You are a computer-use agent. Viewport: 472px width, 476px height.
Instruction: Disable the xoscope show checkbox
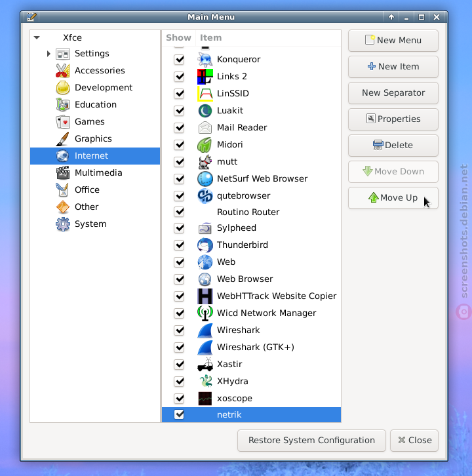(x=179, y=398)
